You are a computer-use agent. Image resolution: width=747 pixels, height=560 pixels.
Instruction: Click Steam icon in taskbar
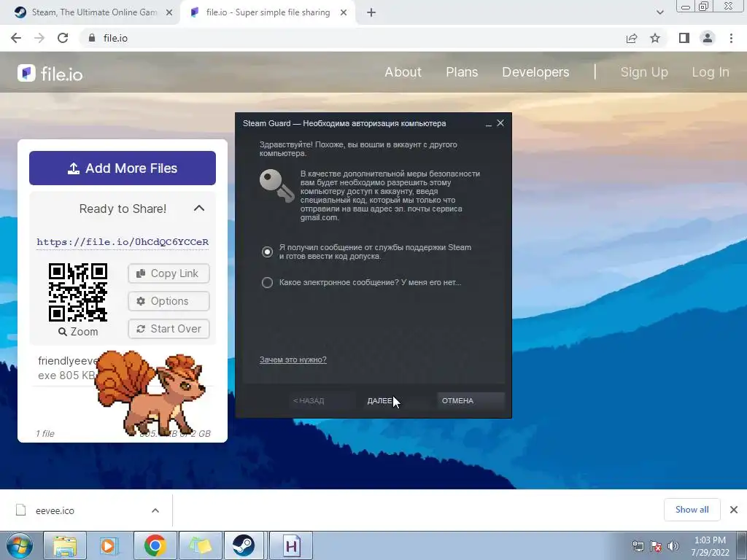(x=244, y=545)
